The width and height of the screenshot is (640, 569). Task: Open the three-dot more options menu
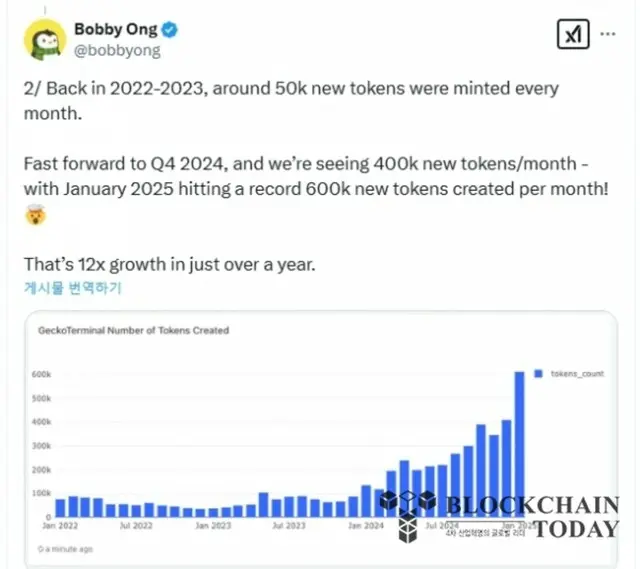[608, 34]
